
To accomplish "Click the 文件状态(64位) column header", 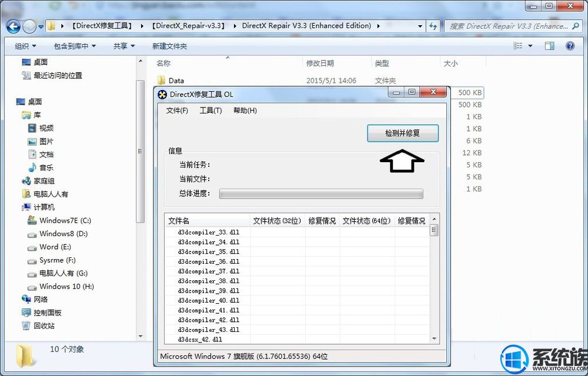I will click(x=367, y=220).
